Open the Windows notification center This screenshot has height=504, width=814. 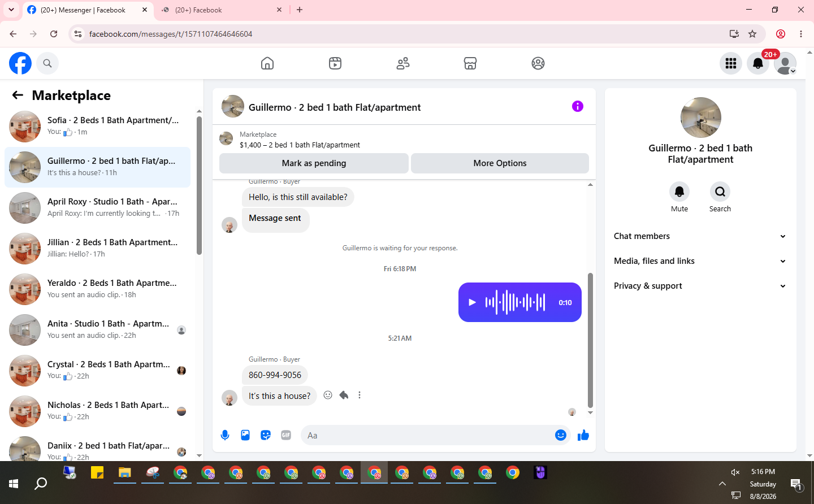pyautogui.click(x=796, y=484)
